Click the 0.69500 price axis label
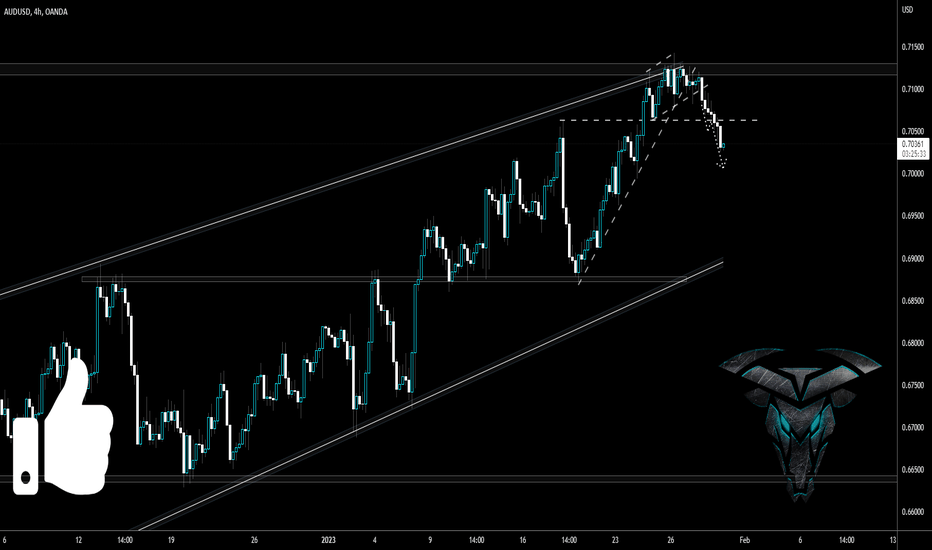This screenshot has height=550, width=932. click(913, 216)
